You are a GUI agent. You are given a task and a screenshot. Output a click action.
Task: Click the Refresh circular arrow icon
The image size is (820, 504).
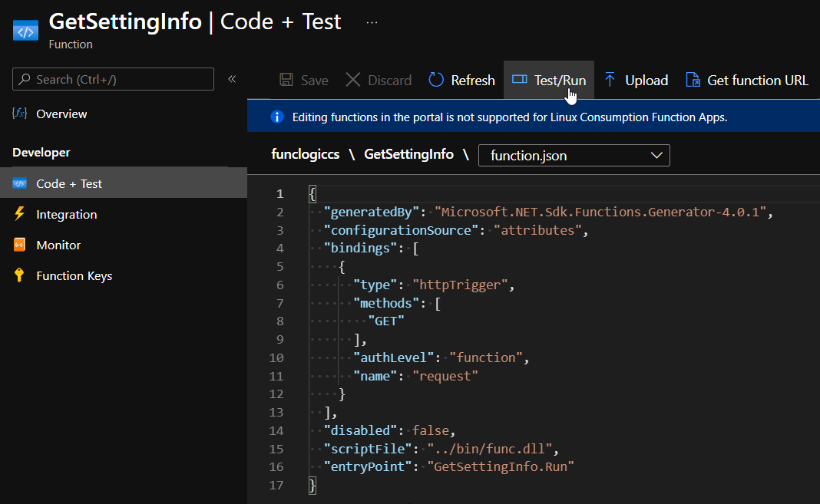pos(436,80)
